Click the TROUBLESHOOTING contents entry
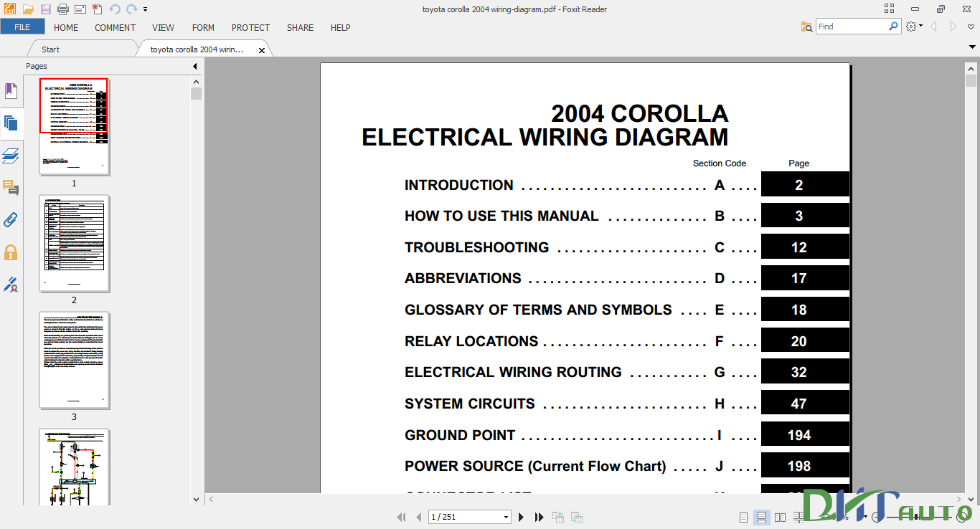This screenshot has width=980, height=529. click(476, 247)
